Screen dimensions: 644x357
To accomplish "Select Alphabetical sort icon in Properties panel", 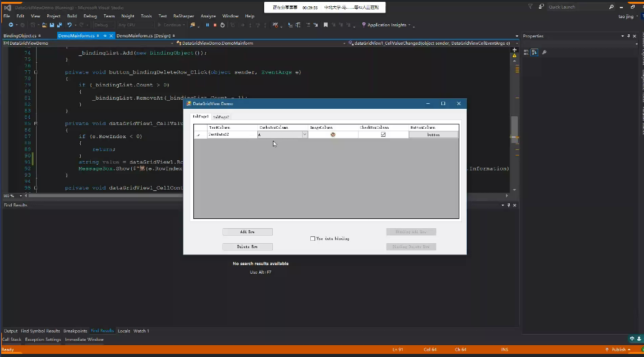I will [x=535, y=52].
